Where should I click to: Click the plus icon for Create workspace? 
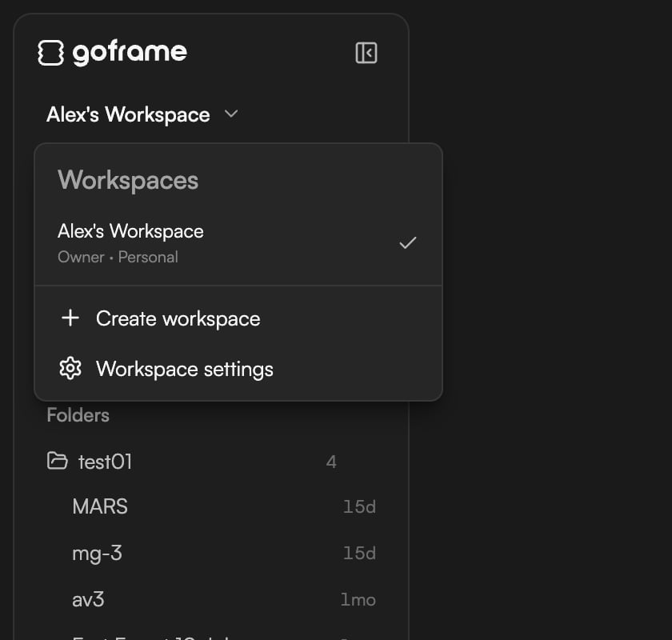[70, 318]
